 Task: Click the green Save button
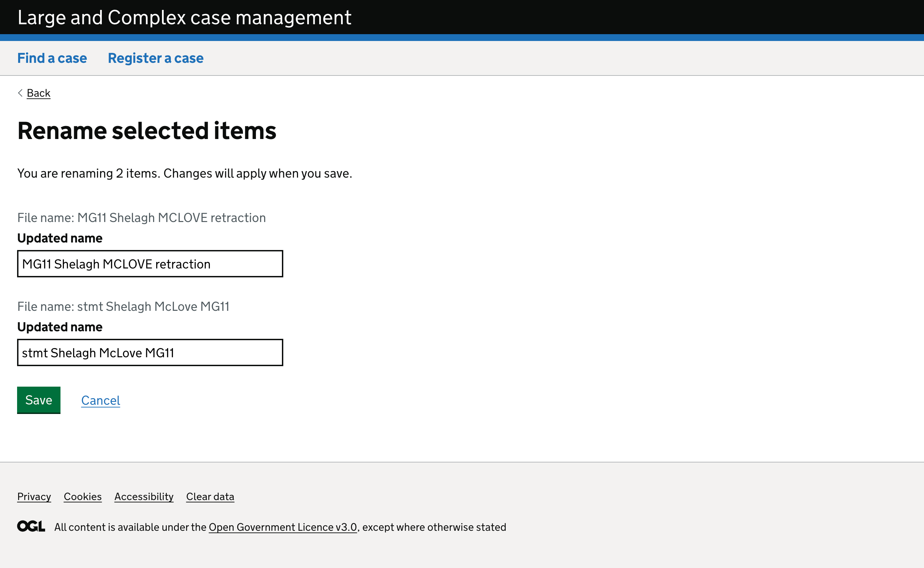(x=39, y=400)
